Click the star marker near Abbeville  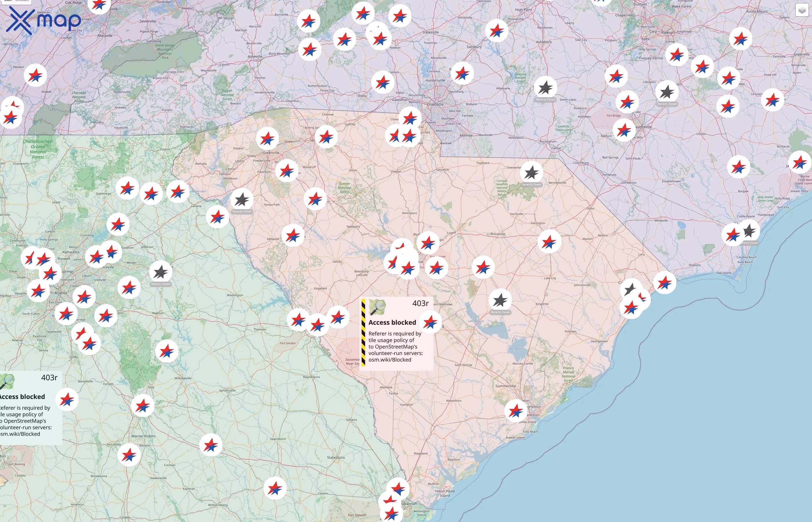coord(293,235)
